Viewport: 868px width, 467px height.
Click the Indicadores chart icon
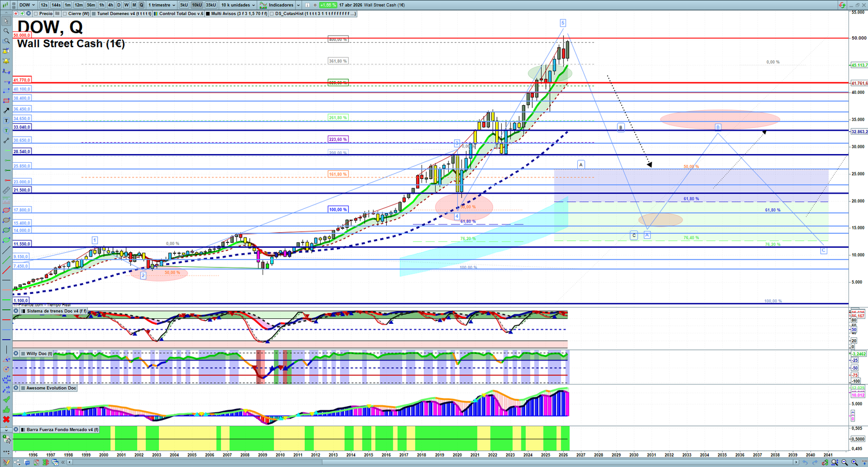[263, 5]
